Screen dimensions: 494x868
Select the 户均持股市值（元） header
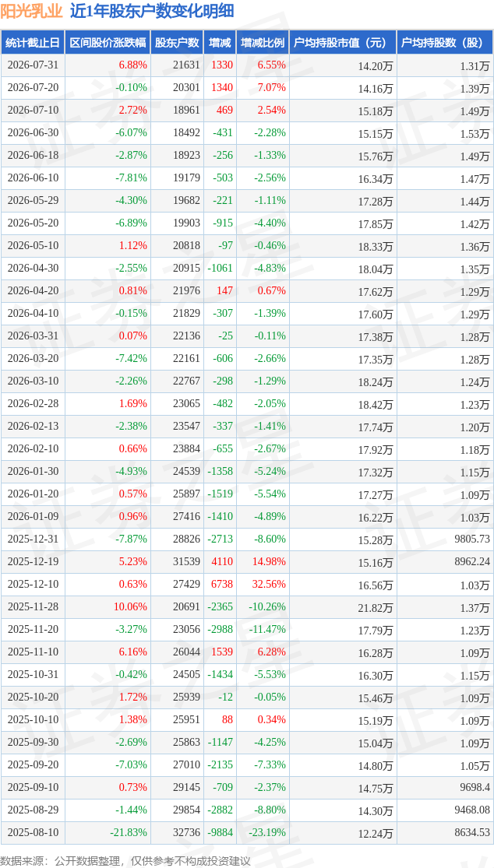click(x=343, y=43)
